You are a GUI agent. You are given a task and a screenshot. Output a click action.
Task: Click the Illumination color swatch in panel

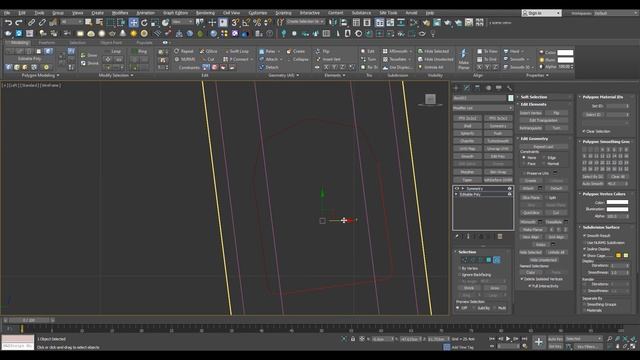tap(617, 209)
